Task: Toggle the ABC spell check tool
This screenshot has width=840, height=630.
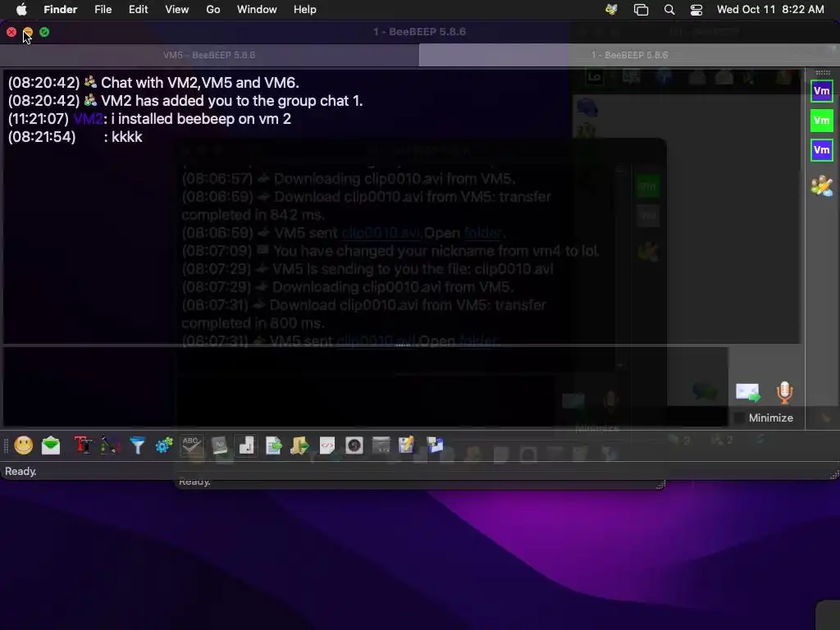Action: [x=191, y=445]
